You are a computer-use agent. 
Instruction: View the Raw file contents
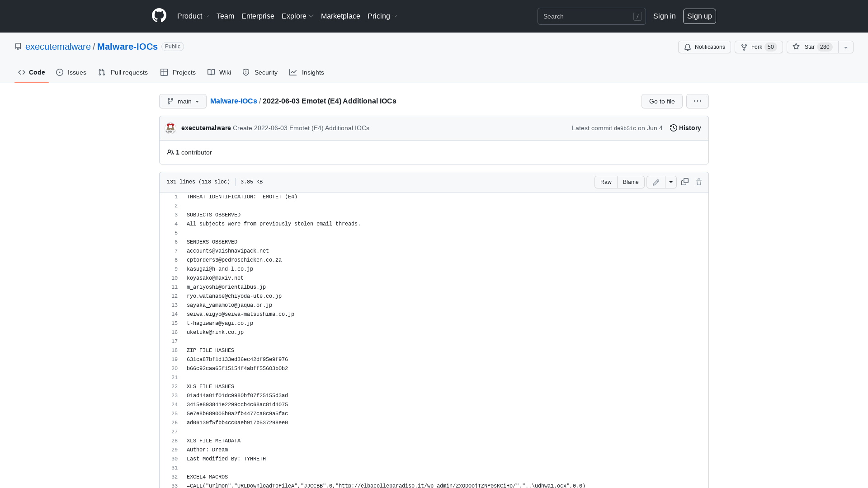(x=606, y=182)
